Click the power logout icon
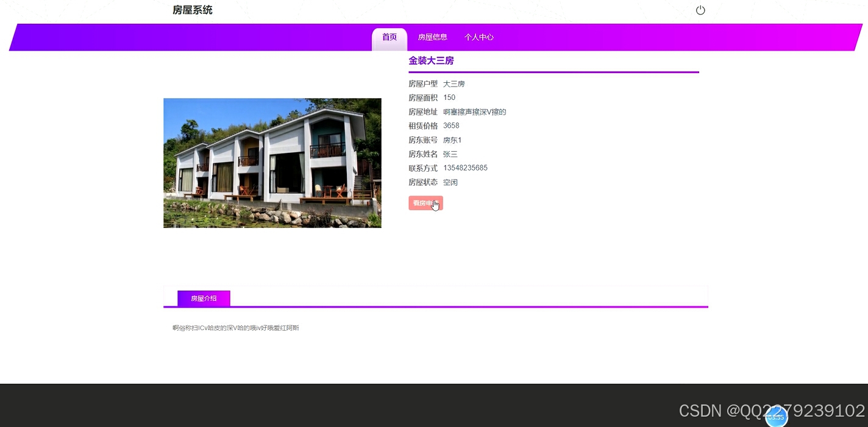This screenshot has width=868, height=427. tap(700, 10)
